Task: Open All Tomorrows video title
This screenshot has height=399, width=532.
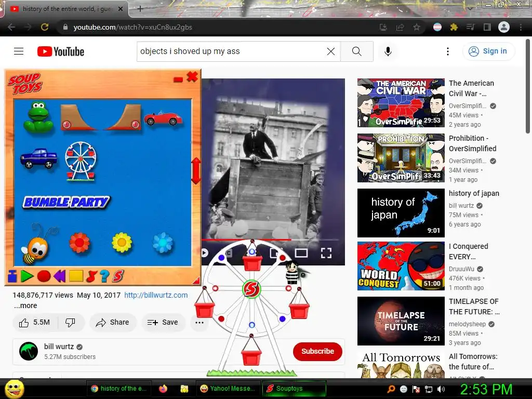Action: [x=473, y=362]
